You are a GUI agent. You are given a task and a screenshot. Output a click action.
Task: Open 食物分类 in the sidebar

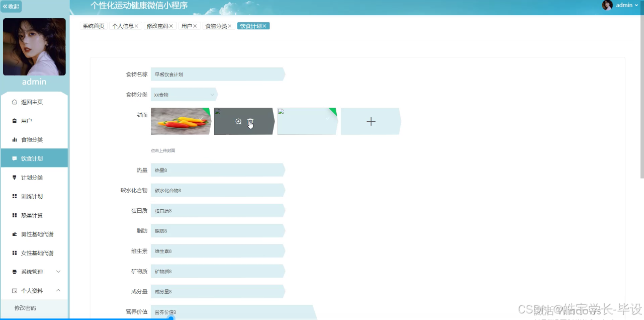click(x=34, y=140)
